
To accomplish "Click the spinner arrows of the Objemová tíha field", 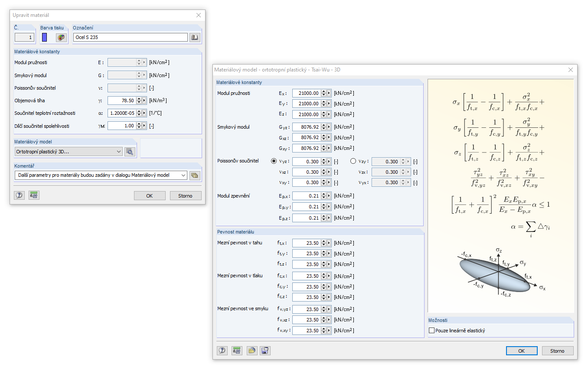I will click(139, 101).
